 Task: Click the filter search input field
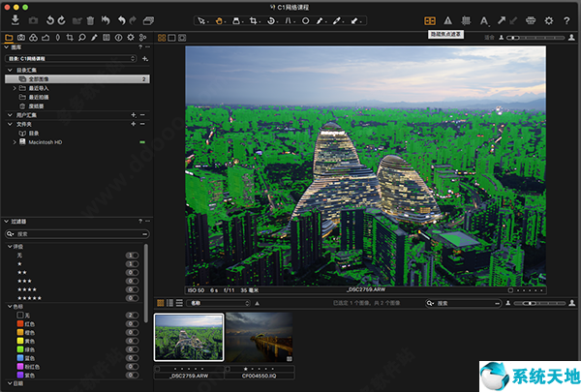(76, 233)
